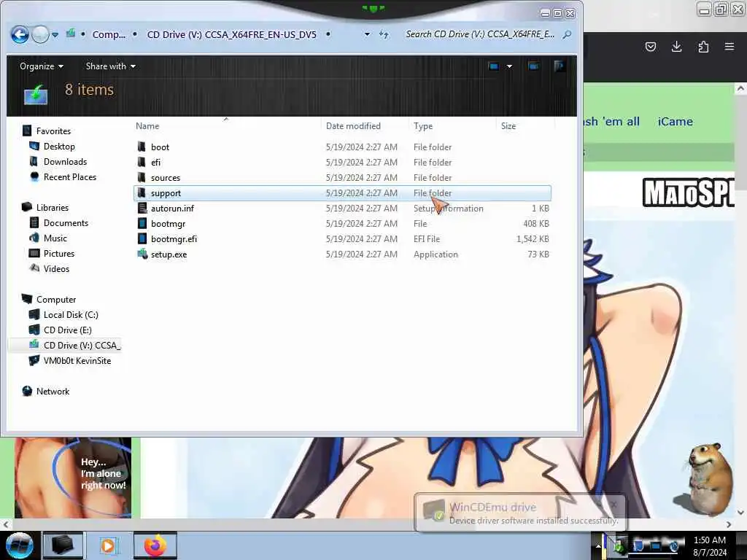Image resolution: width=747 pixels, height=560 pixels.
Task: Open CD Drive (E:)
Action: click(68, 330)
